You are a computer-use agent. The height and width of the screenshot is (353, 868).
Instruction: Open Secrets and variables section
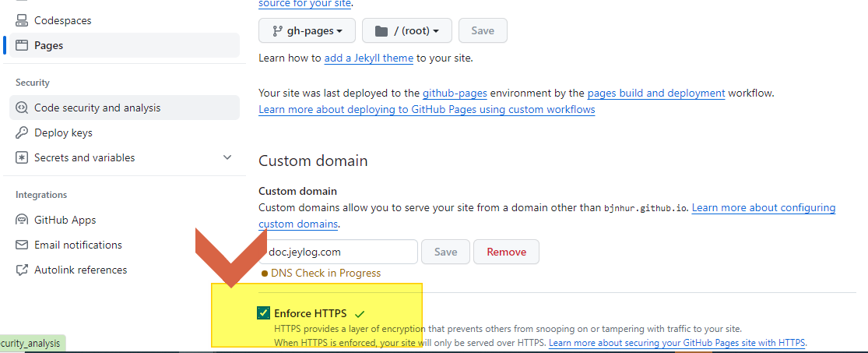(125, 157)
